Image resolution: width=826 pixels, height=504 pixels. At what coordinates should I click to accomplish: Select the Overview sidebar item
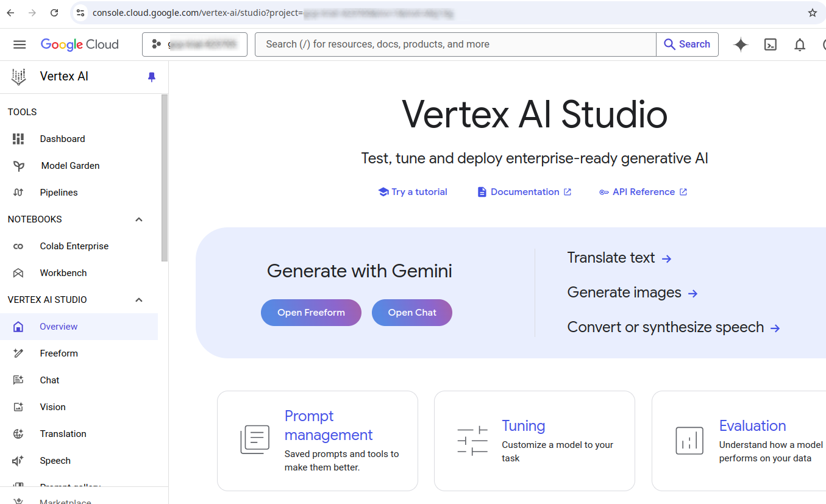pyautogui.click(x=79, y=327)
